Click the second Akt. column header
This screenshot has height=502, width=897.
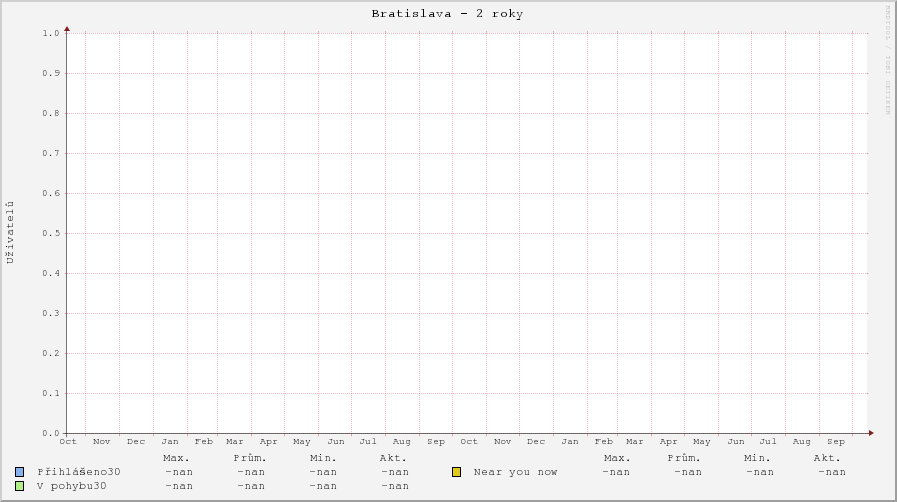[827, 459]
